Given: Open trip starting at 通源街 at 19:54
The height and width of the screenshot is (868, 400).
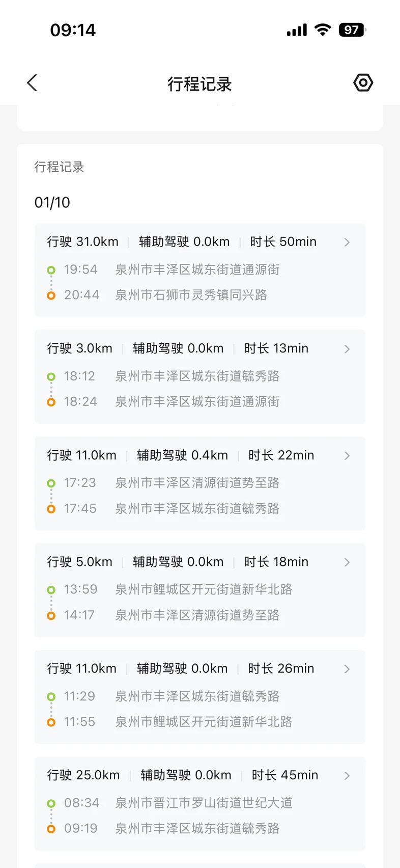Looking at the screenshot, I should tap(197, 269).
